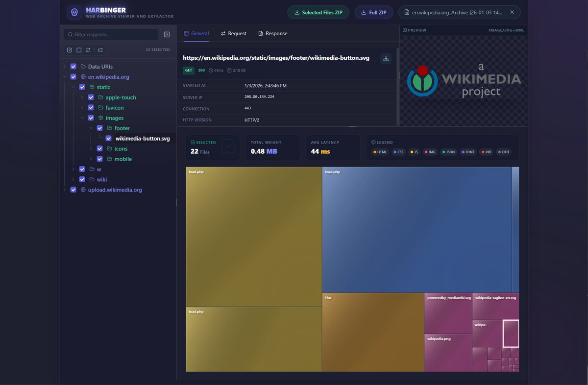The image size is (588, 385).
Task: Click the tree view list icon
Action: coord(100,50)
